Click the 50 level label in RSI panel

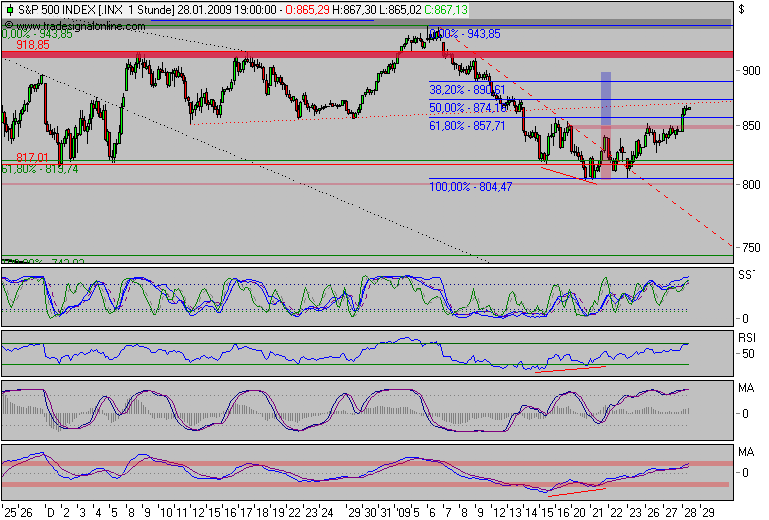[748, 354]
